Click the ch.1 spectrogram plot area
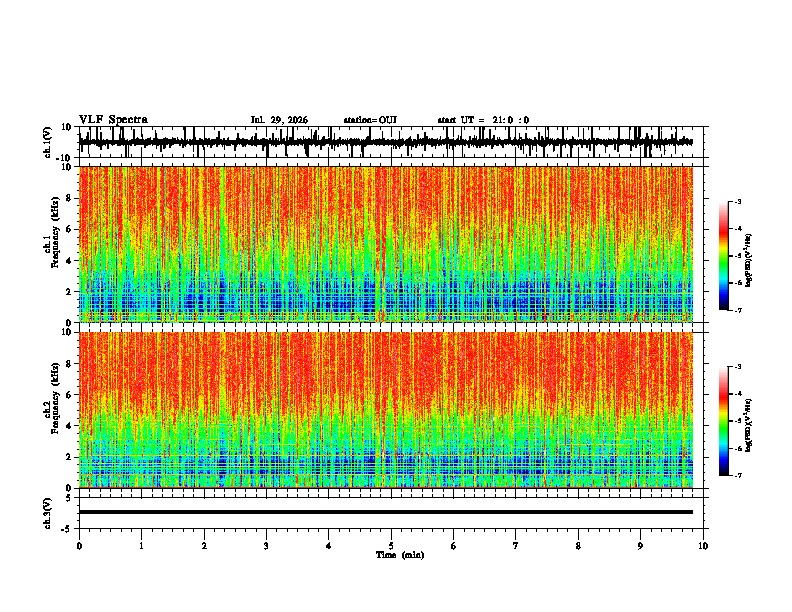792x612 pixels. pyautogui.click(x=386, y=244)
